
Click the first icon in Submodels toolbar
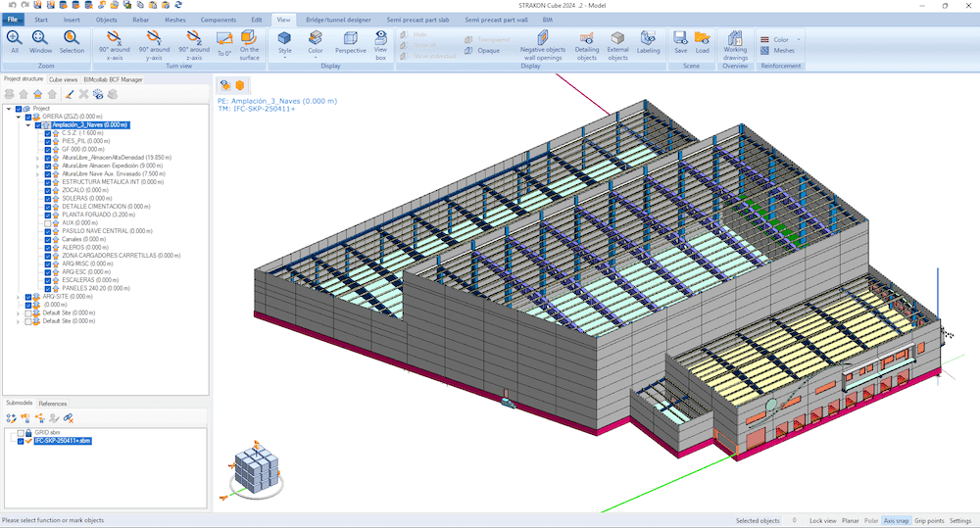click(11, 418)
